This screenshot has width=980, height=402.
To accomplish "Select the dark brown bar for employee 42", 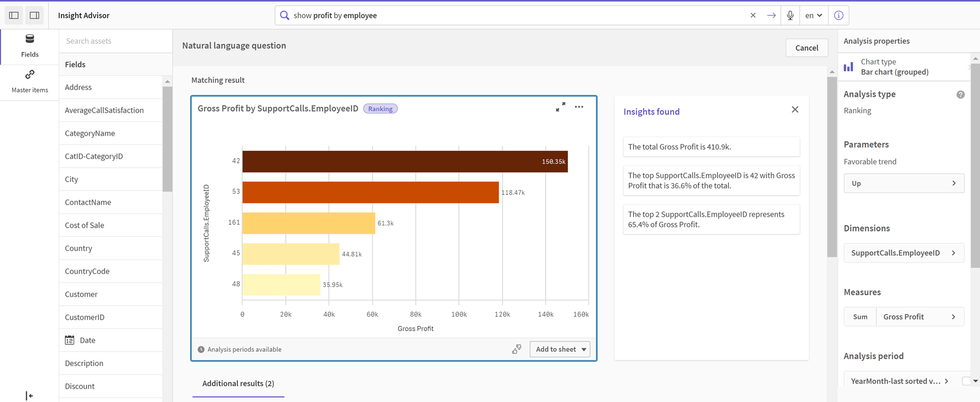I will click(x=405, y=161).
